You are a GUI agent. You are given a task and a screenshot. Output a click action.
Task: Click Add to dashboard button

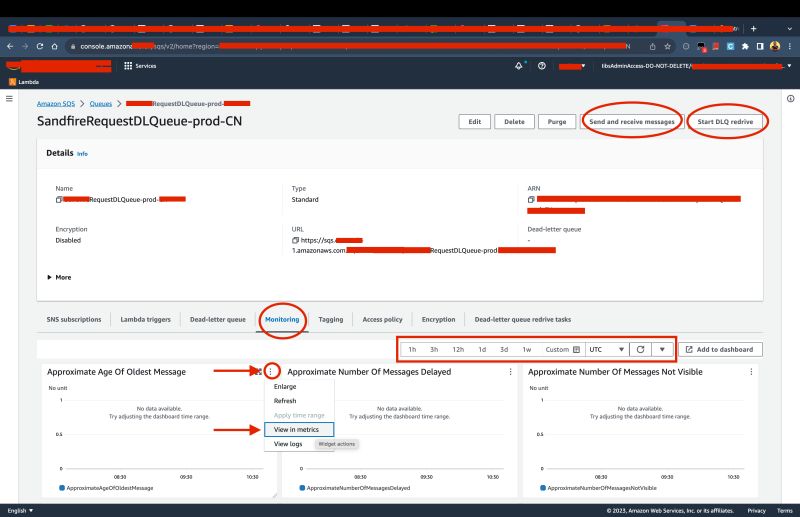pyautogui.click(x=720, y=350)
